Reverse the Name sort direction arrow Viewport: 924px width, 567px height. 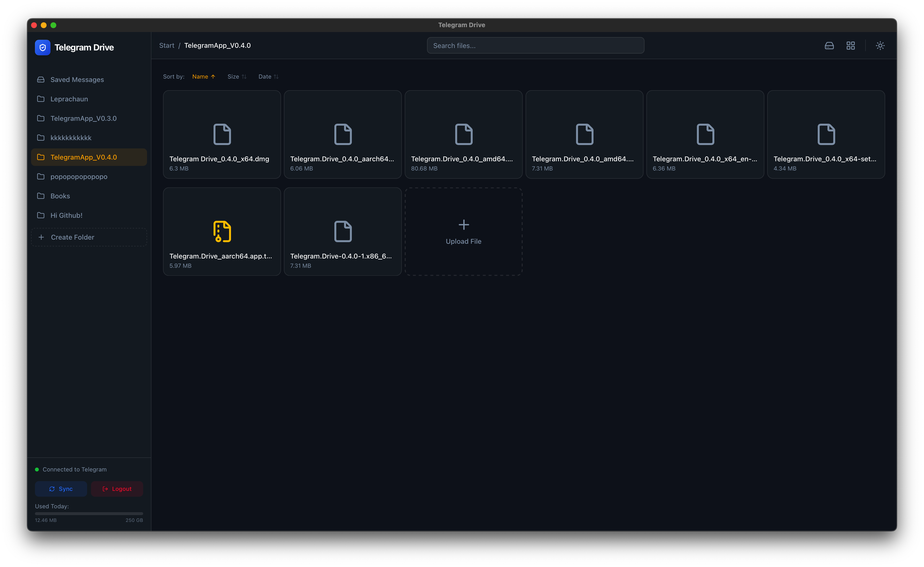[x=213, y=76]
